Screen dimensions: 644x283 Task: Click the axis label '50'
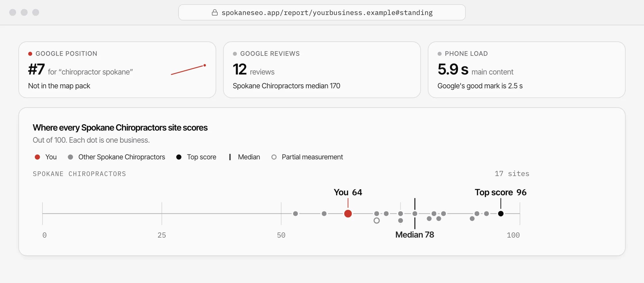(281, 235)
